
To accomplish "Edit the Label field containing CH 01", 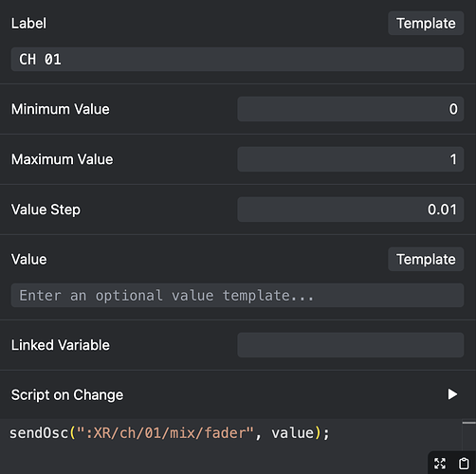I will tap(237, 60).
